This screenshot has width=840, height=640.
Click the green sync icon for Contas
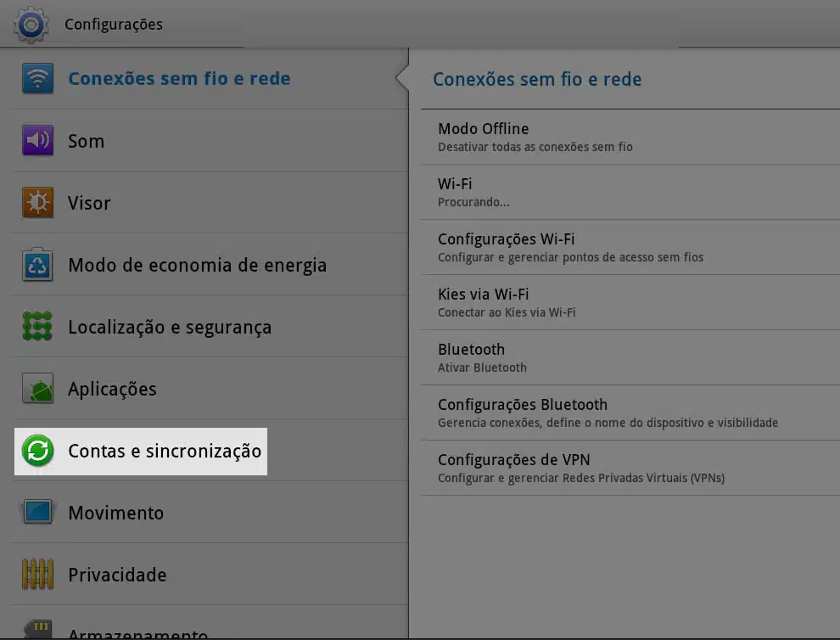point(37,451)
